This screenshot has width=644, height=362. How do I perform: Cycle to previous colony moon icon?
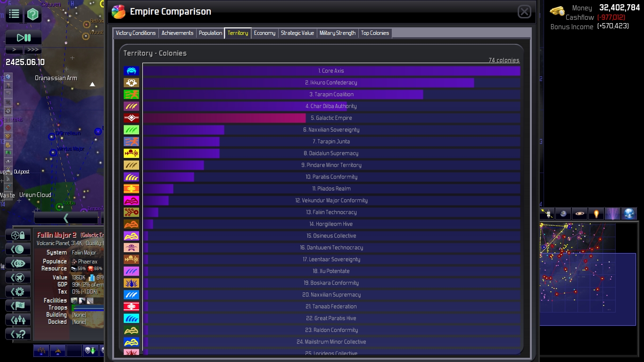(x=18, y=249)
